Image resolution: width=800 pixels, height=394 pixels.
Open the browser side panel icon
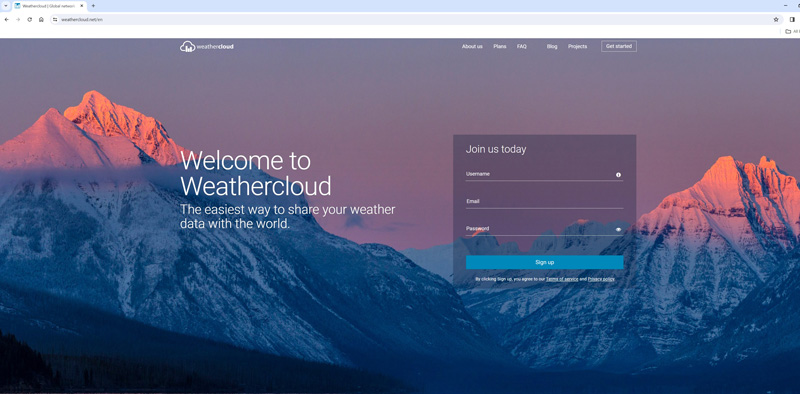pos(792,19)
